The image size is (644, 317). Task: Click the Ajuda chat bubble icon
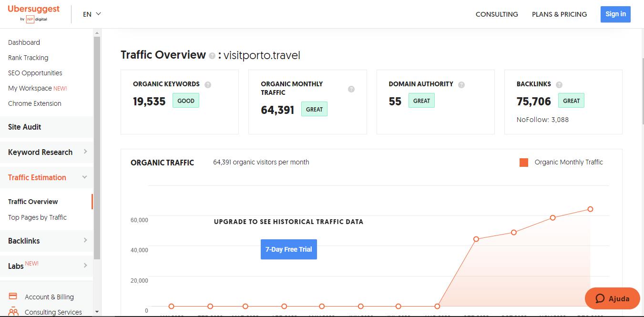tap(600, 299)
